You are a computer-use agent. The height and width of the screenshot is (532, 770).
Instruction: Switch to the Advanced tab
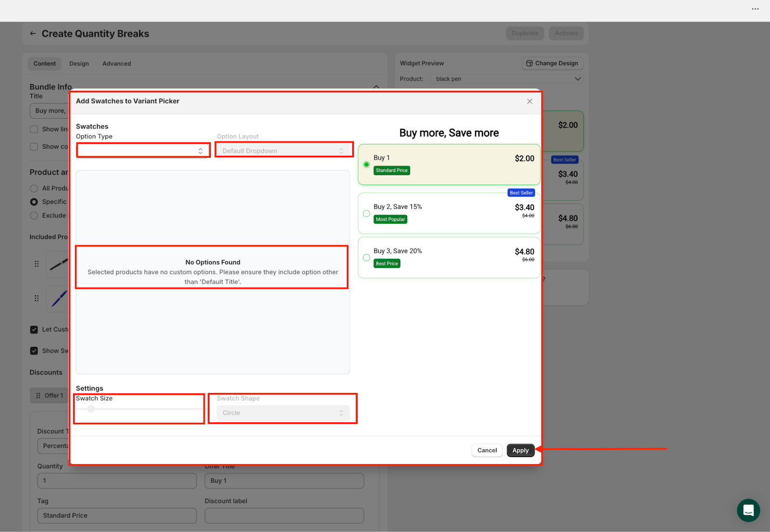click(x=116, y=63)
